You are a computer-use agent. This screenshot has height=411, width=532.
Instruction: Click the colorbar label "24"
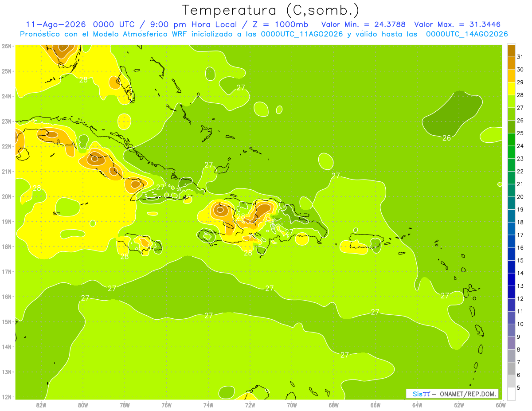tap(520, 146)
